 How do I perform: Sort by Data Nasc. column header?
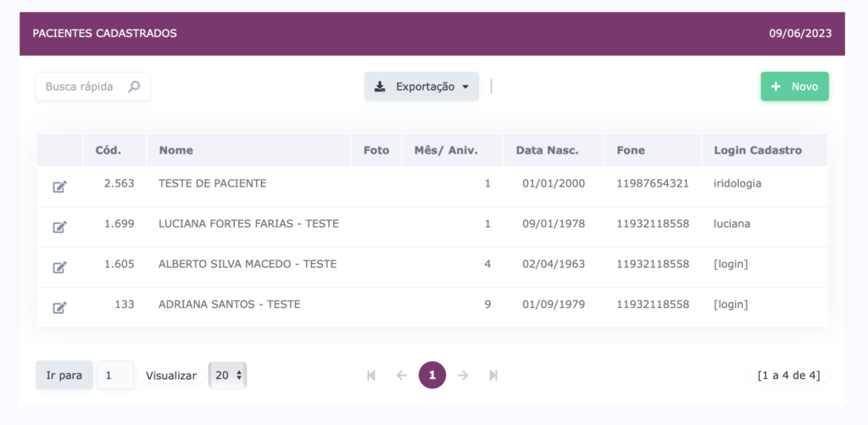point(547,150)
